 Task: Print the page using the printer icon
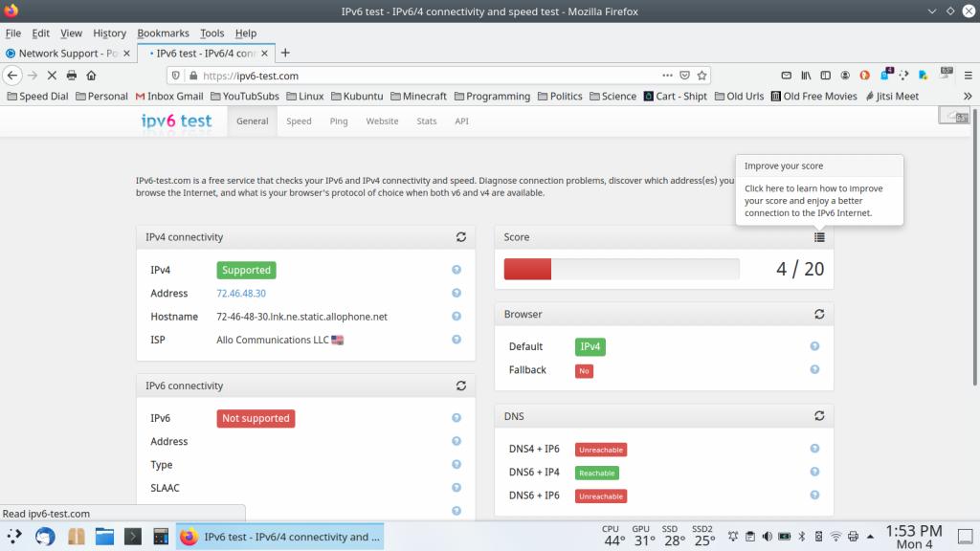point(72,76)
